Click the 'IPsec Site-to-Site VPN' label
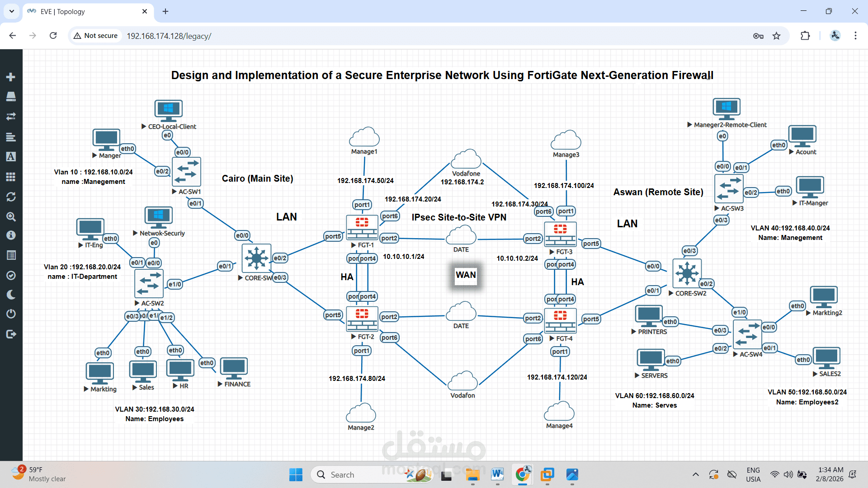Viewport: 868px width, 488px height. (459, 217)
